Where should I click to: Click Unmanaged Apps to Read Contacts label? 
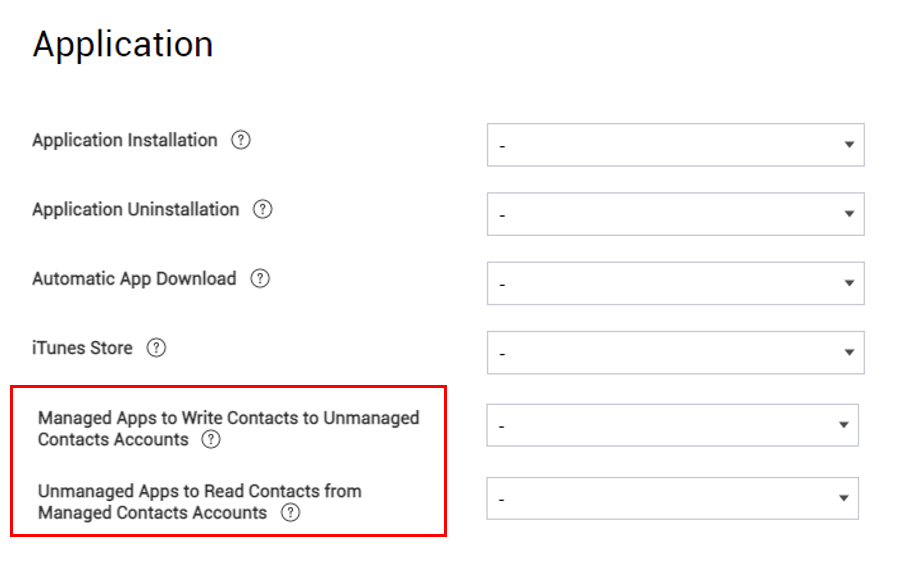tap(200, 502)
